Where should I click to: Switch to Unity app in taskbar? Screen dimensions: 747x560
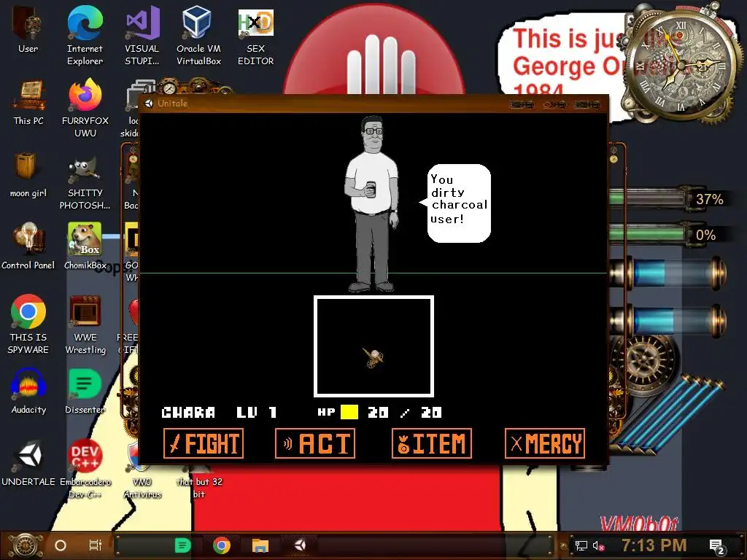point(300,545)
